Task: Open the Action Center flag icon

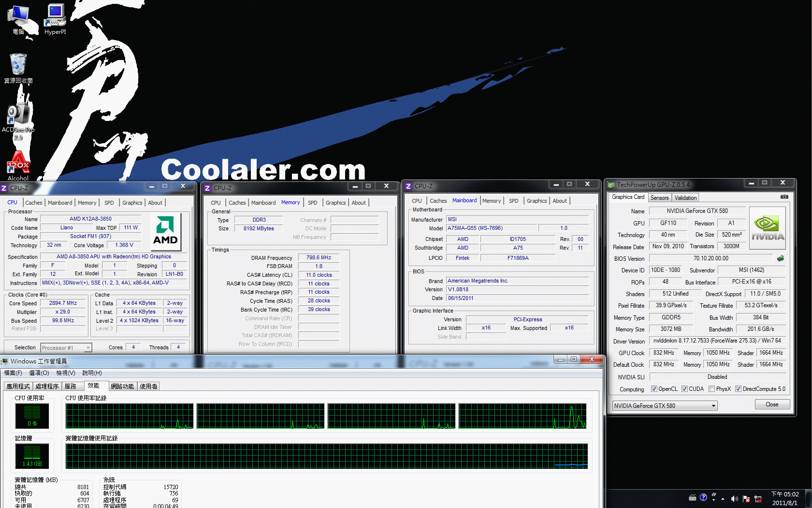Action: pos(746,498)
